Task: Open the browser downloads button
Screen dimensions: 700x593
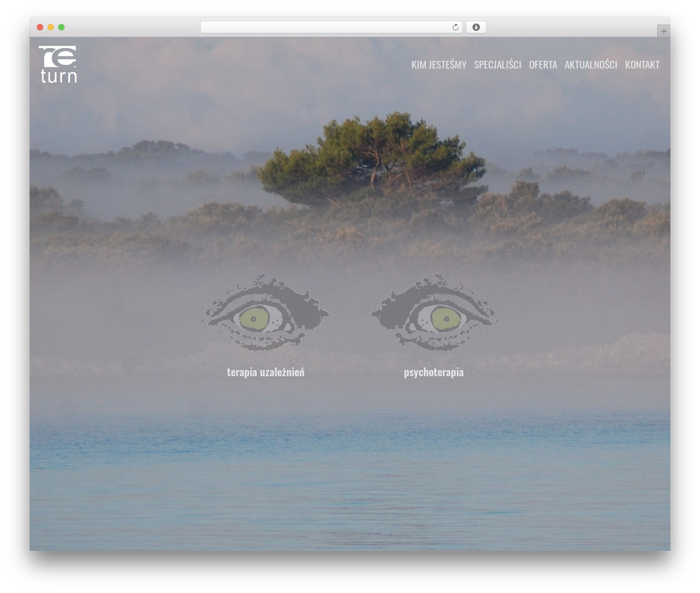Action: (476, 27)
